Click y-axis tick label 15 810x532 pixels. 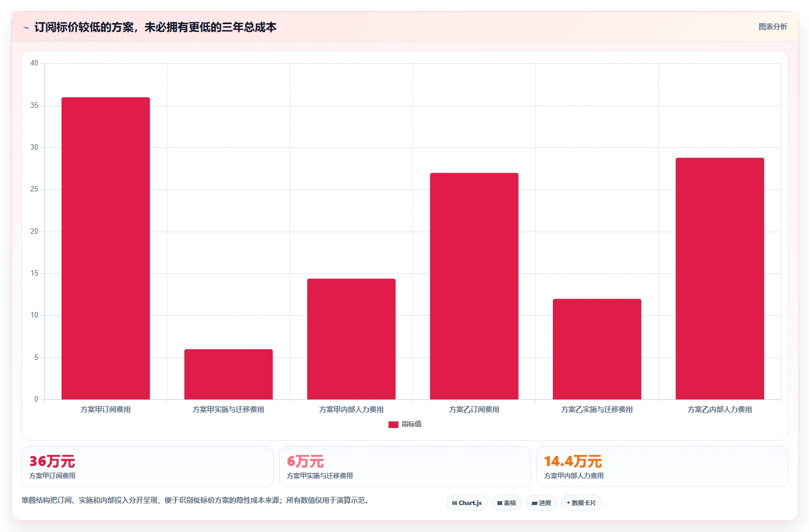(x=34, y=273)
